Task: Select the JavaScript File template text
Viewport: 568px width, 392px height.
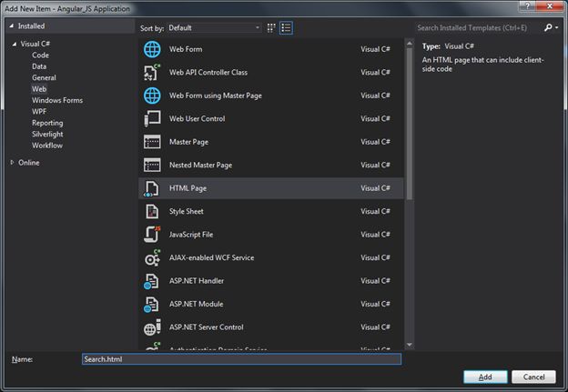Action: 191,235
